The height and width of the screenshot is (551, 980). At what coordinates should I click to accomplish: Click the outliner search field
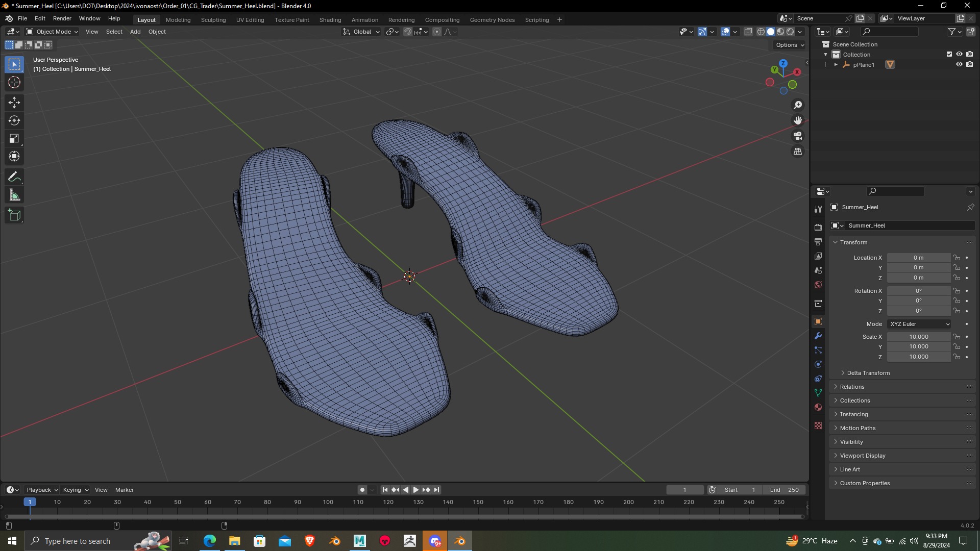[x=890, y=32]
